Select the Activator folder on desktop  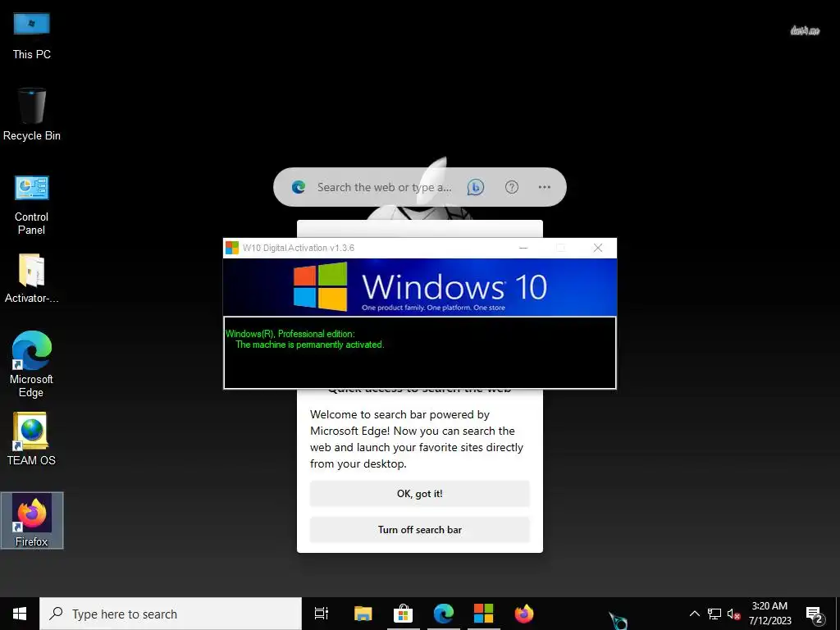tap(32, 279)
